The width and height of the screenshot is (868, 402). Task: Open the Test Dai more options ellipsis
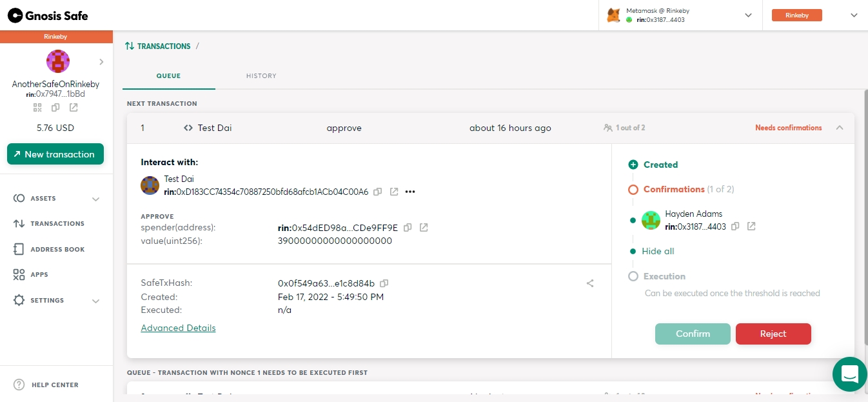[409, 192]
